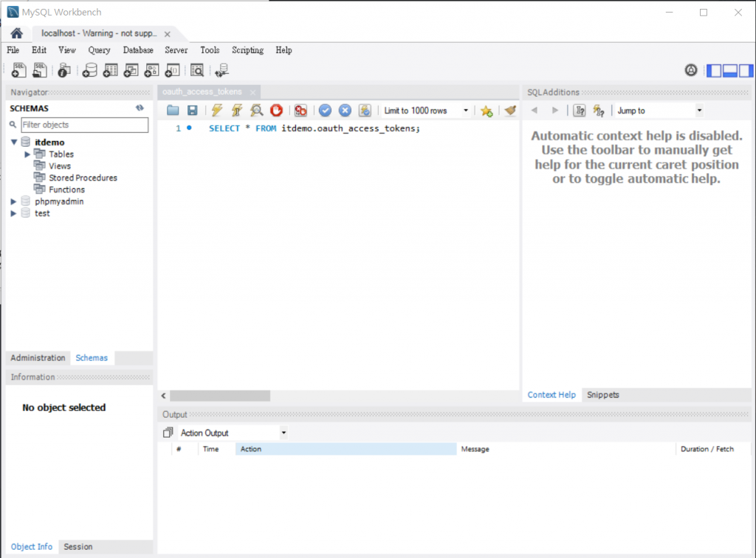This screenshot has height=558, width=756.
Task: Expand the Tables node
Action: click(x=27, y=154)
